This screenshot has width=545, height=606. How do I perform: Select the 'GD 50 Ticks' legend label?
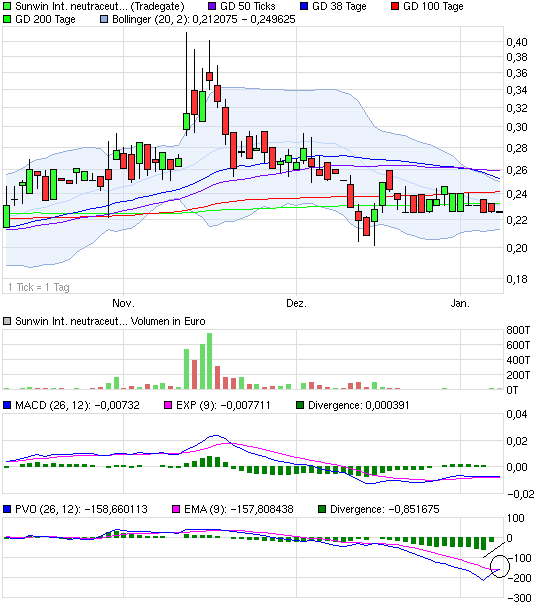tap(247, 6)
